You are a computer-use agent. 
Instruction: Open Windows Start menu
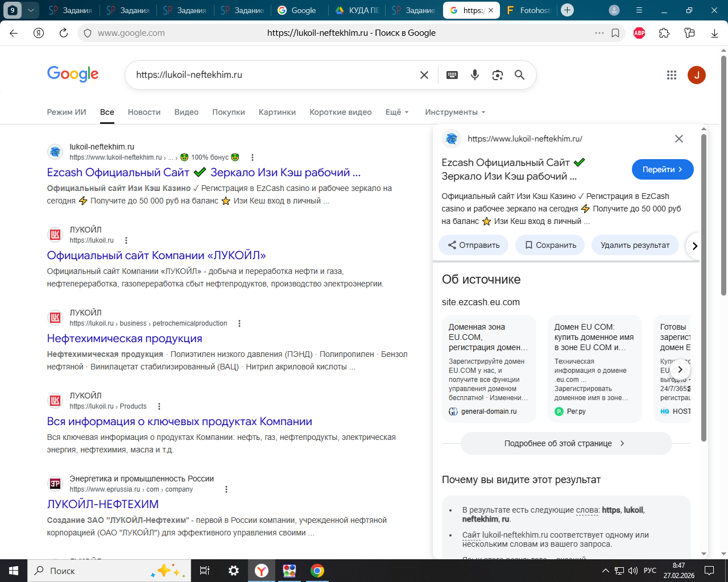(x=14, y=571)
